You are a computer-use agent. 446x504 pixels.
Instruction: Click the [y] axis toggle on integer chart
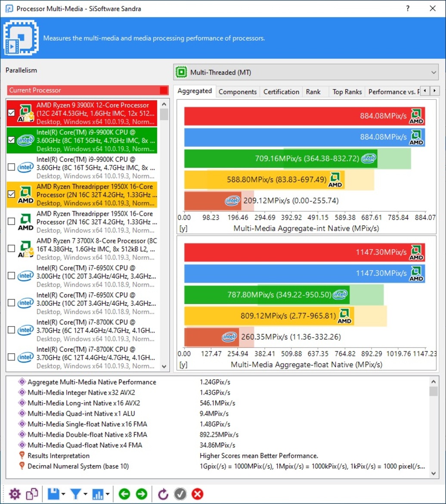tap(183, 229)
